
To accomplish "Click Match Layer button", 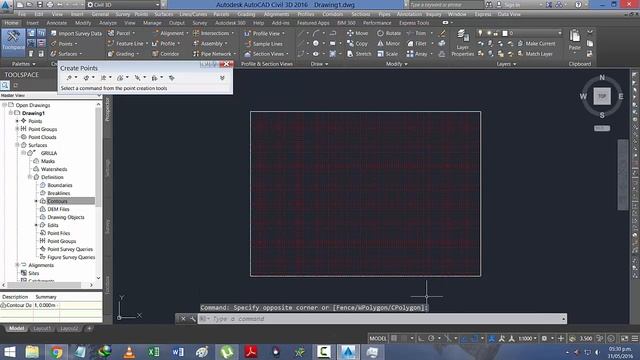I will [x=535, y=53].
